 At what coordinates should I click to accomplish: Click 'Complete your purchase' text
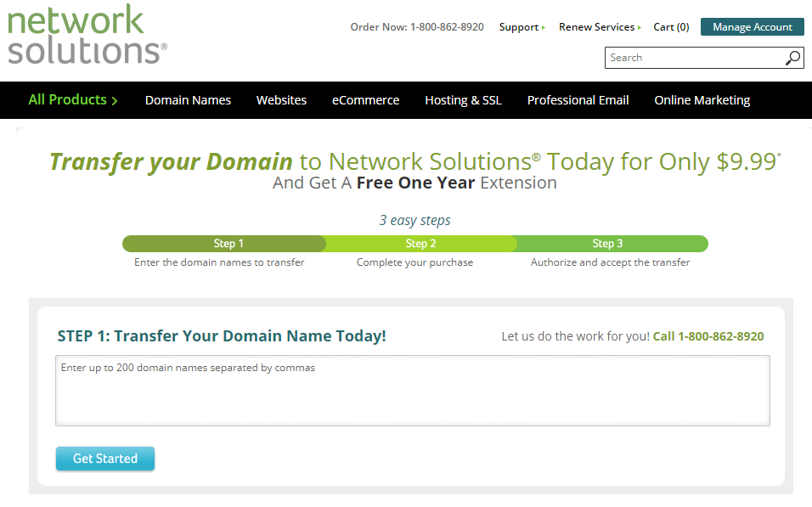[x=414, y=262]
